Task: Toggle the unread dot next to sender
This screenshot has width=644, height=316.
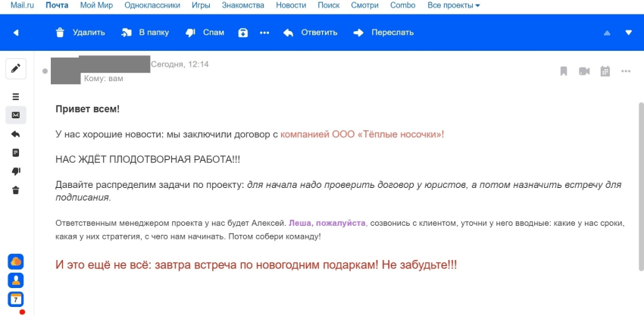Action: click(x=45, y=71)
